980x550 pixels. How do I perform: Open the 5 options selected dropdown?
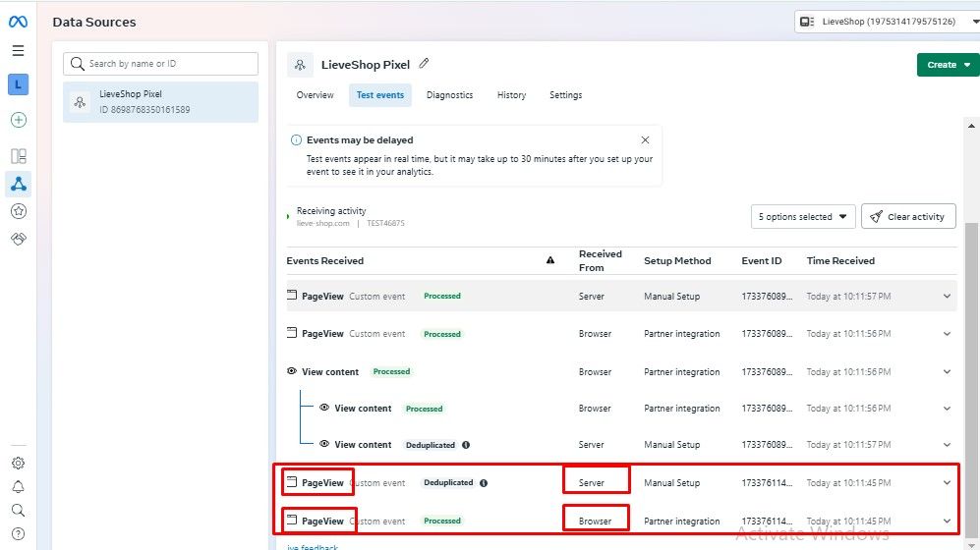(802, 217)
